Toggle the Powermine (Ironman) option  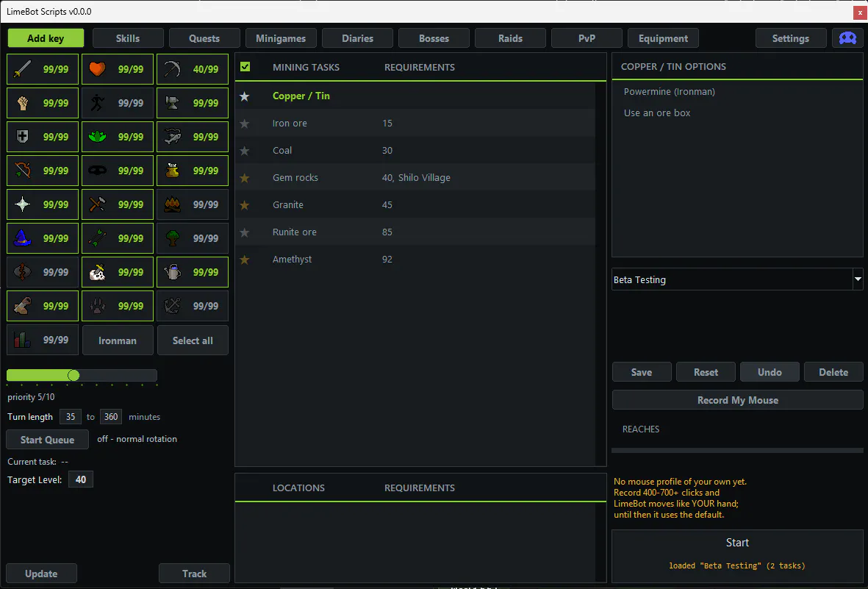[x=670, y=91]
